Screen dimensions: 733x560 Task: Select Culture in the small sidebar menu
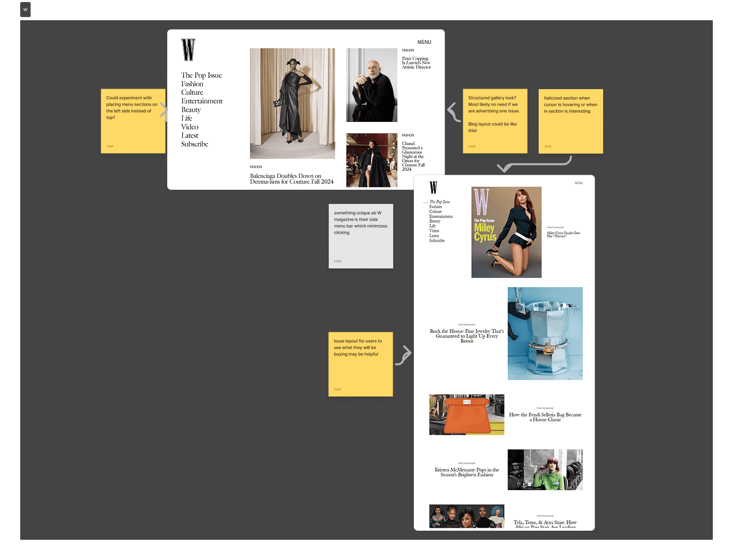435,212
